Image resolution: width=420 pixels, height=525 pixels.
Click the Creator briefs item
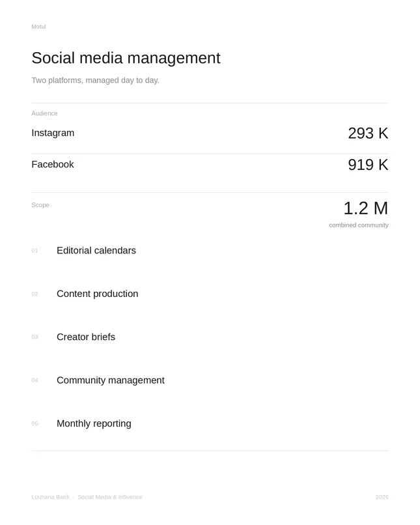tap(86, 337)
